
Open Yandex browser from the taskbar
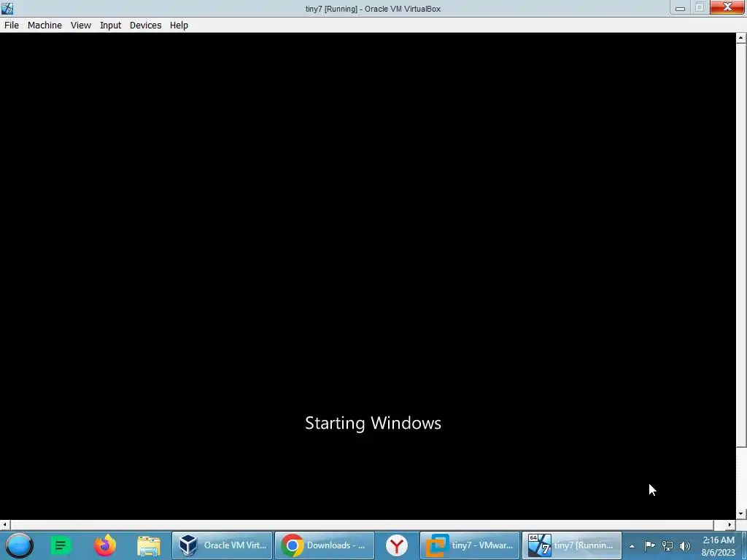(x=397, y=545)
